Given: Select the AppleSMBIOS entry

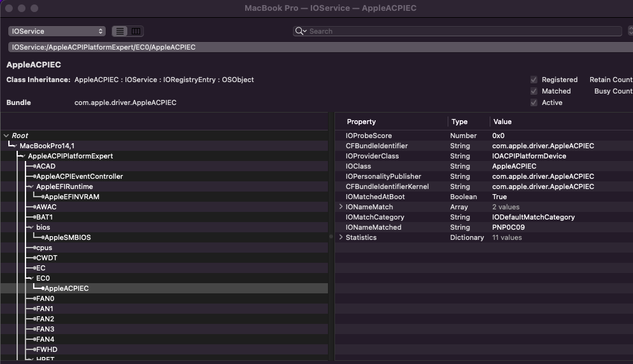Looking at the screenshot, I should (68, 237).
